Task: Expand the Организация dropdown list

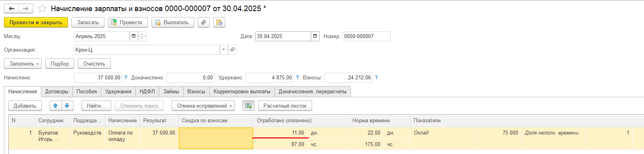Action: 224,50
